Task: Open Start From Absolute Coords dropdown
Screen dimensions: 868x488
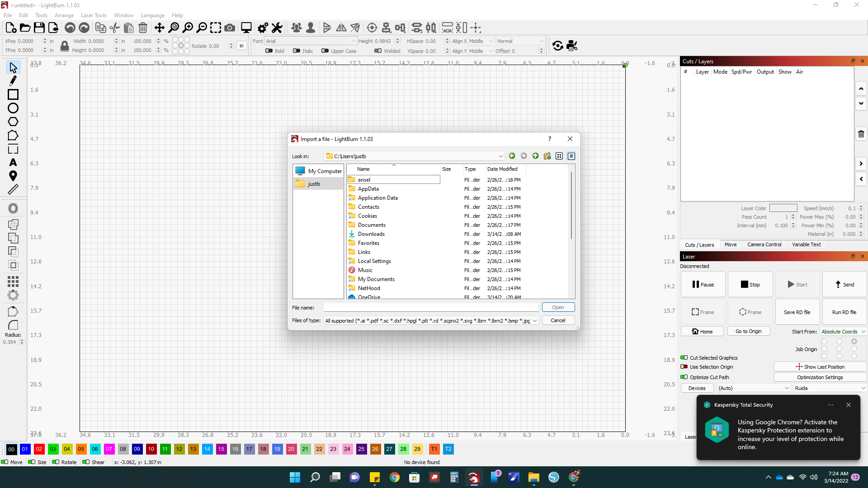Action: 843,332
